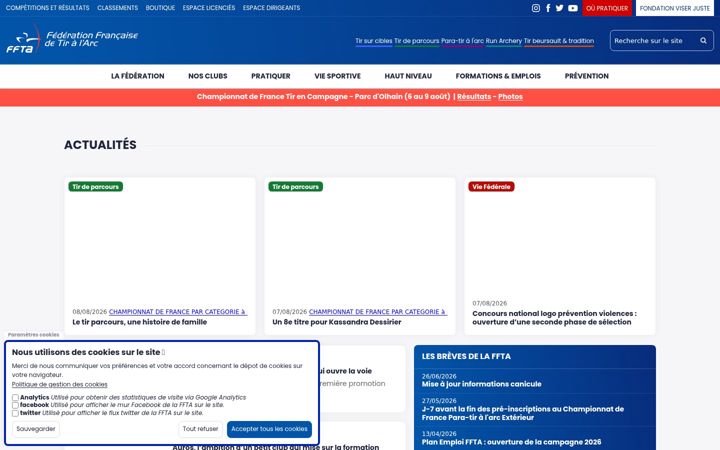Open Espace Dirigeants

271,8
